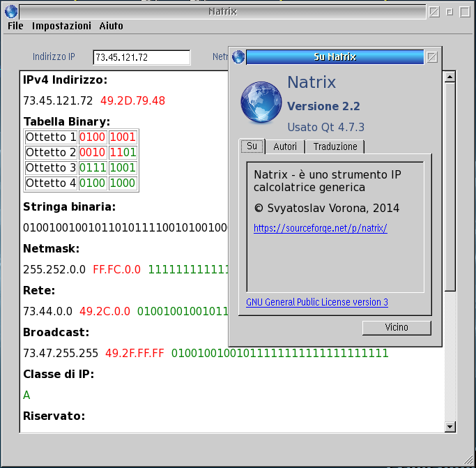Click the netmask value 255.252.0.0
The image size is (476, 468).
click(x=54, y=269)
